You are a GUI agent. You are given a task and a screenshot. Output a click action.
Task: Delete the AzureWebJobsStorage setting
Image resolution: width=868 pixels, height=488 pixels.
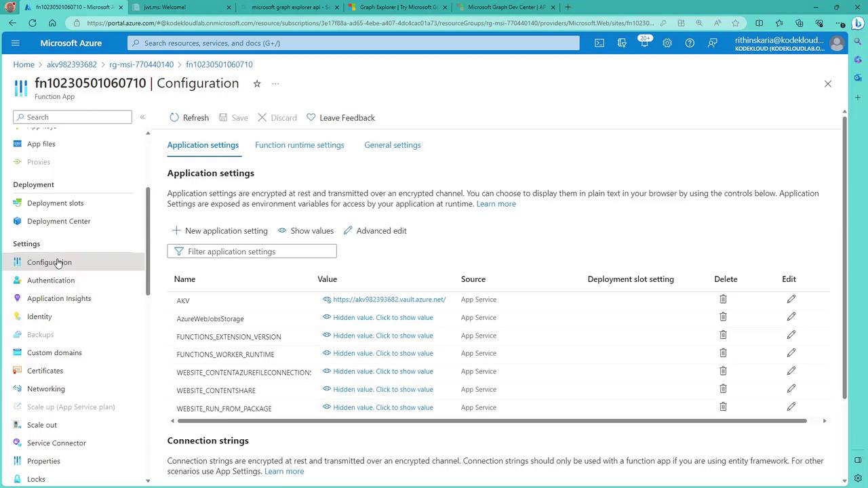pos(723,317)
